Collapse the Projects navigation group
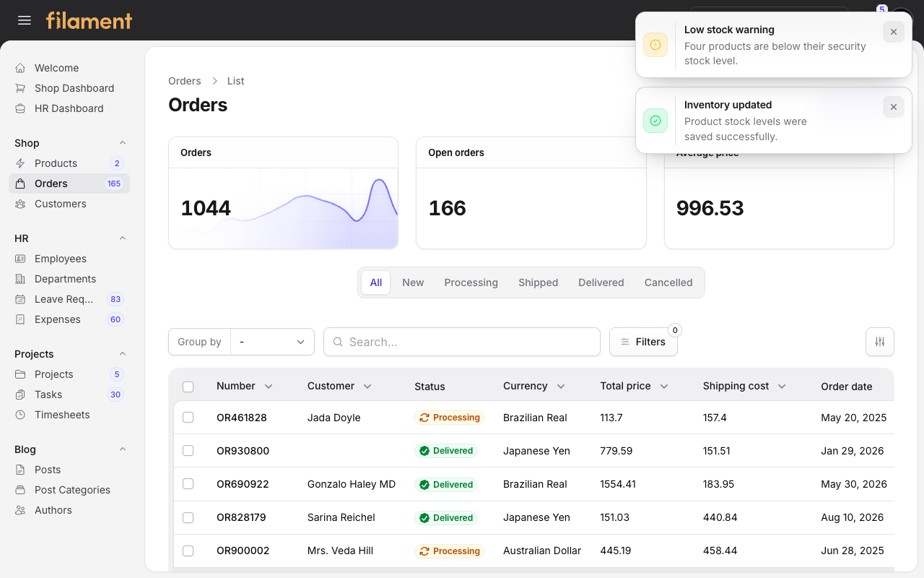The height and width of the screenshot is (578, 924). (123, 354)
